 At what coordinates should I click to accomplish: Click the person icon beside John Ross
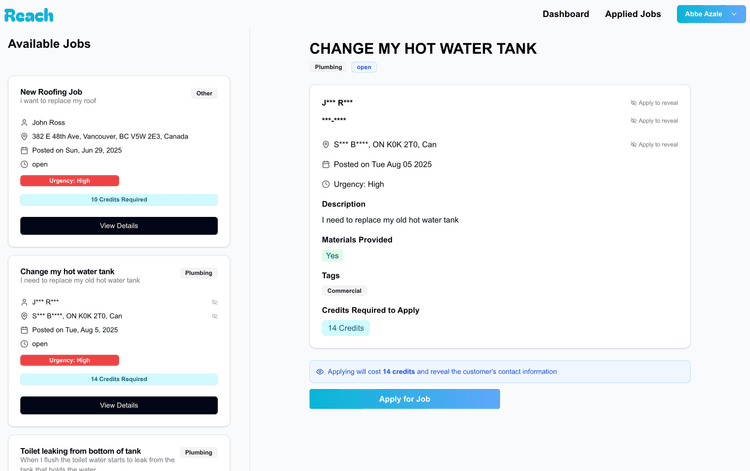pos(24,123)
